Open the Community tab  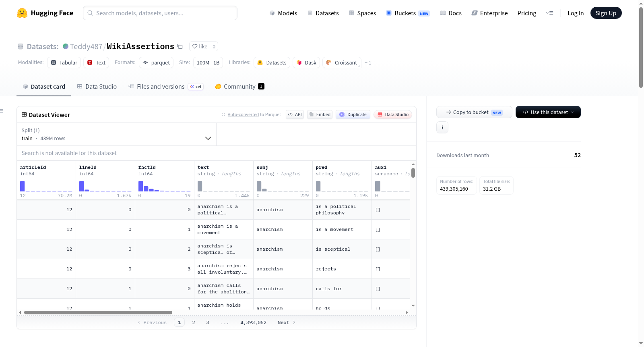240,87
